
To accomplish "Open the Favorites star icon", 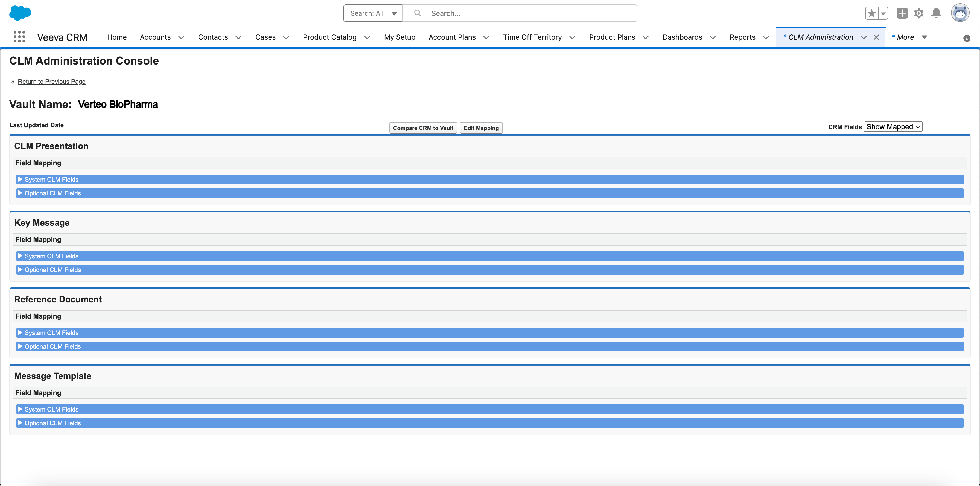I will (x=871, y=13).
